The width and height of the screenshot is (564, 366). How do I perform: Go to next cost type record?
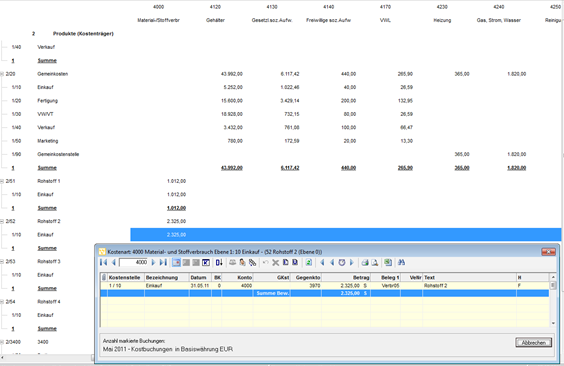click(x=153, y=262)
